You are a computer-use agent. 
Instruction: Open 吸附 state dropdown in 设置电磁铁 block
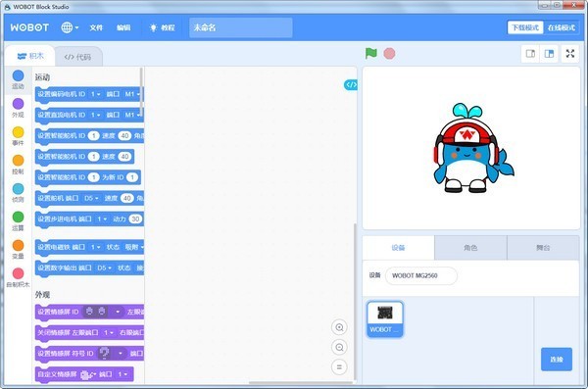coord(134,247)
